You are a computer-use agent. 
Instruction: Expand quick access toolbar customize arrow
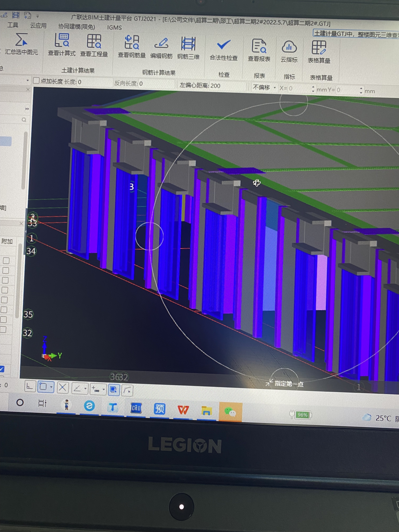point(38,16)
